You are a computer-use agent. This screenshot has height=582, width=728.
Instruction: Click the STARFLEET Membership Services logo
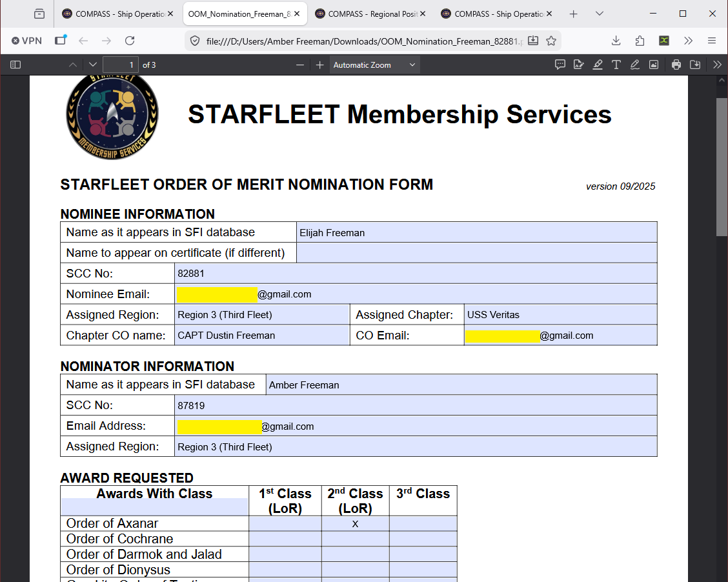click(112, 117)
